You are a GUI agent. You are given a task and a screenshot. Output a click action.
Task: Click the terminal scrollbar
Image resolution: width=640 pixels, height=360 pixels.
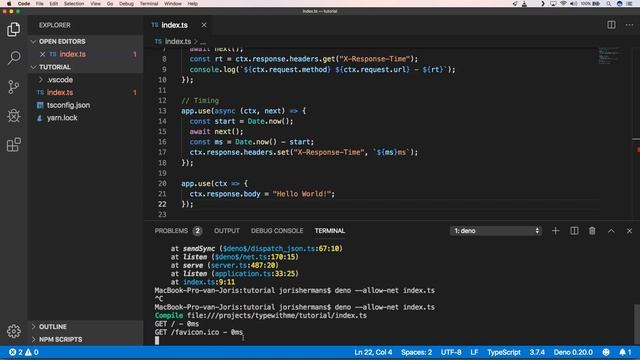637,323
